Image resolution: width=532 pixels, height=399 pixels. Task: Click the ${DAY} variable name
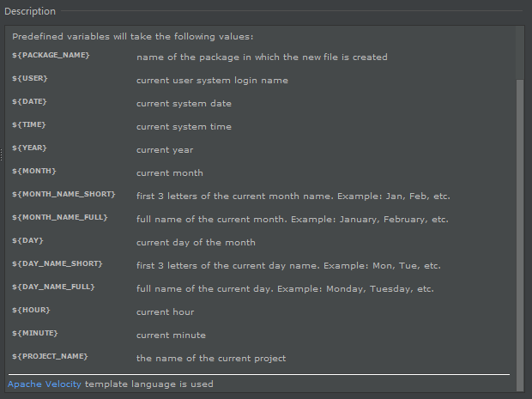coord(27,241)
